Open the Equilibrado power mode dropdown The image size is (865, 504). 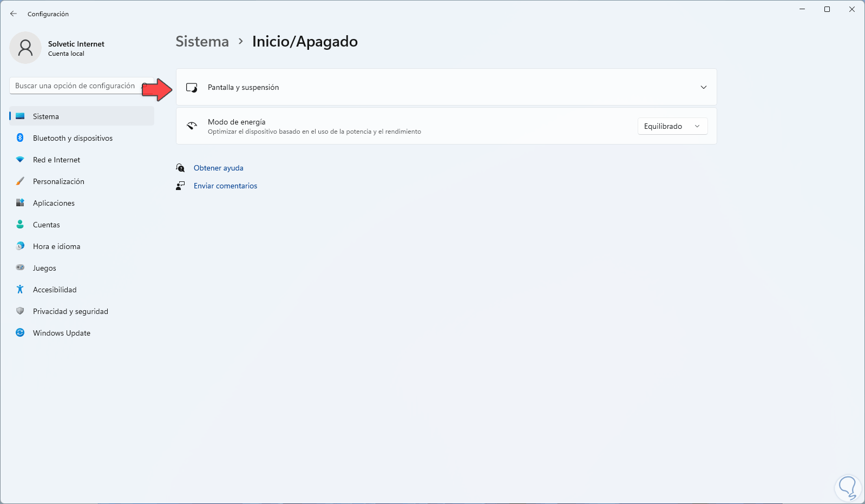[672, 126]
